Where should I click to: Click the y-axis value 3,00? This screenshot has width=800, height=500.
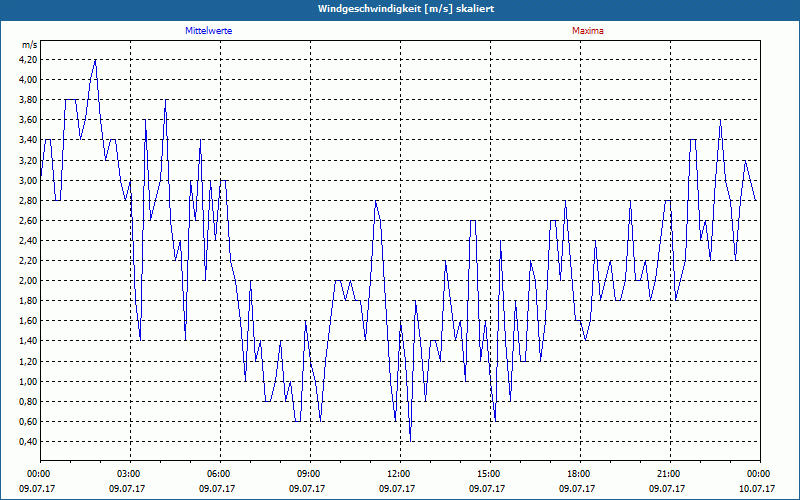point(28,180)
